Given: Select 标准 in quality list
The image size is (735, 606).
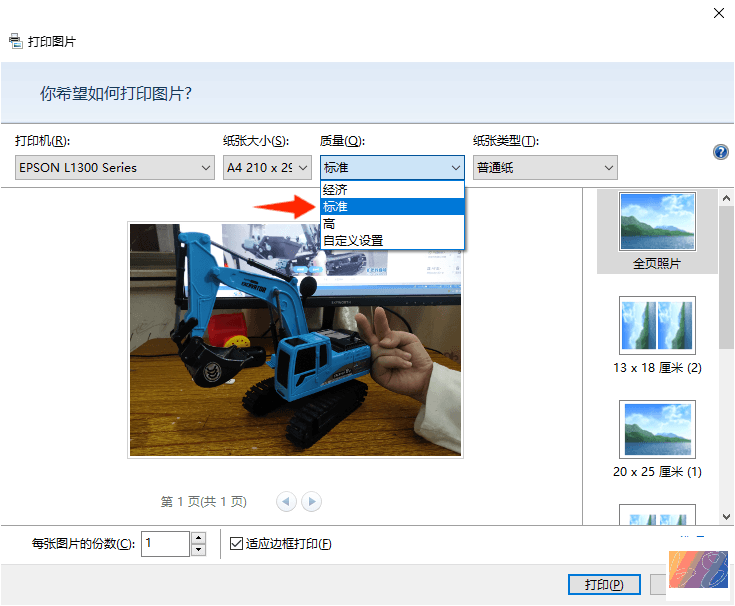Looking at the screenshot, I should (392, 206).
